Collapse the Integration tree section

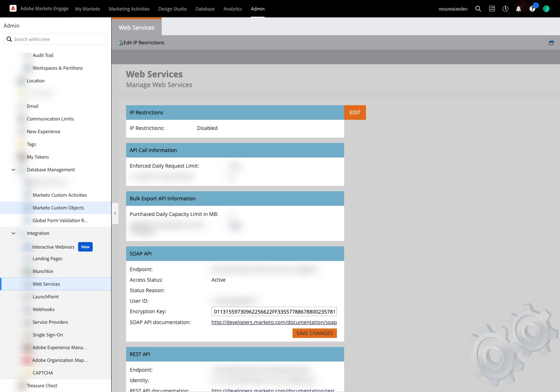[13, 233]
